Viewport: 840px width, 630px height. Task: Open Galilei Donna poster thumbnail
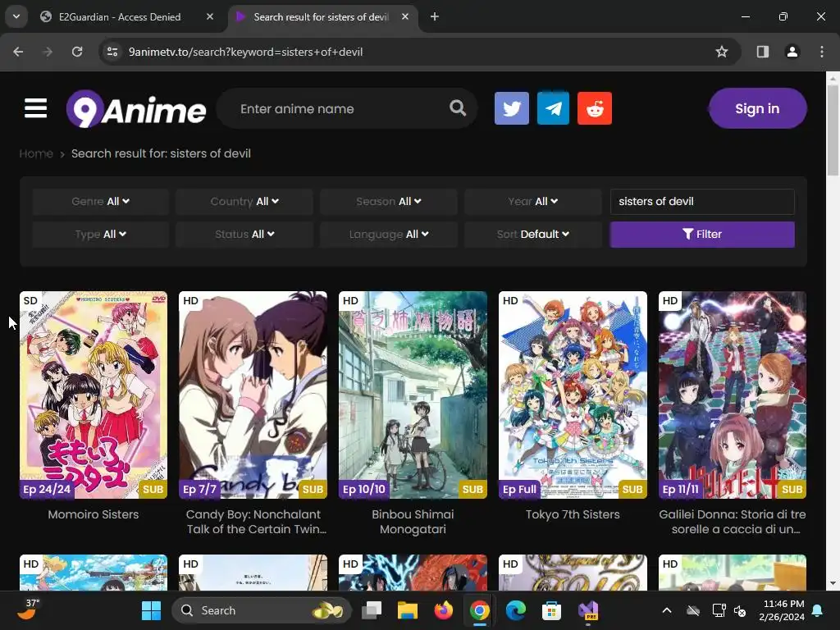pos(733,395)
